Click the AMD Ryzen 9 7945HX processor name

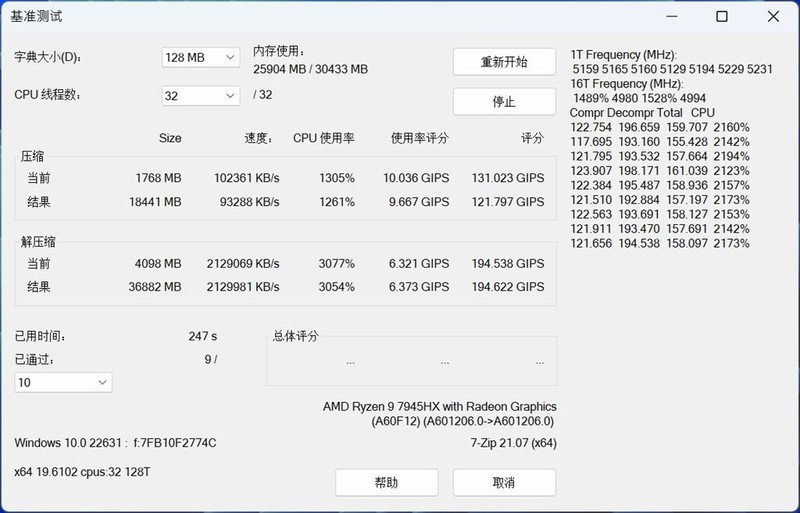439,406
